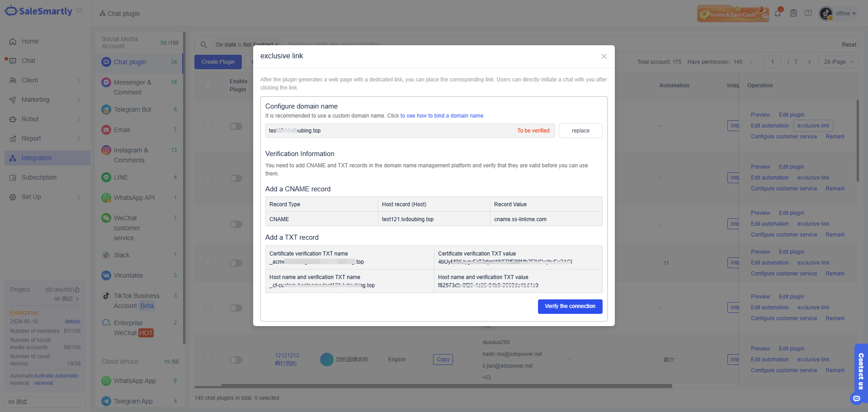Select the LINE channel icon
This screenshot has width=868, height=412.
(106, 177)
